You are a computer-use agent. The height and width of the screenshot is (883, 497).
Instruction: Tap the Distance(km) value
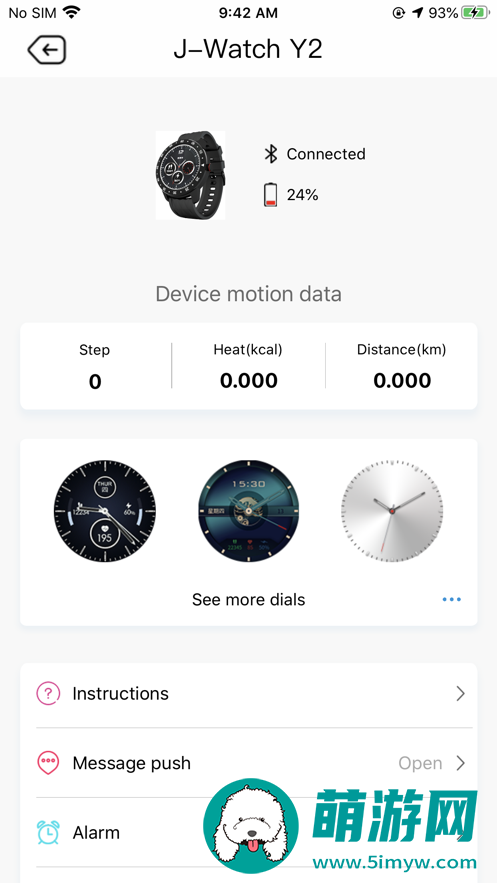click(402, 381)
